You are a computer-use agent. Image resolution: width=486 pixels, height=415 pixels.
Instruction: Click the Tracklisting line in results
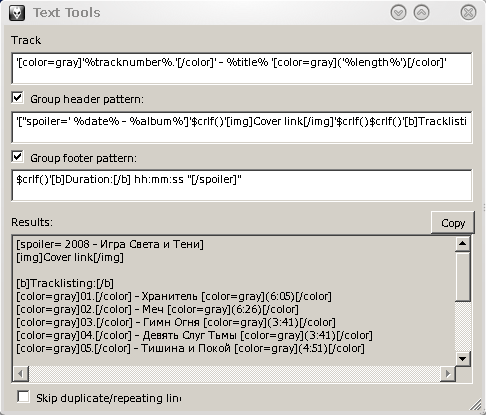tap(65, 283)
